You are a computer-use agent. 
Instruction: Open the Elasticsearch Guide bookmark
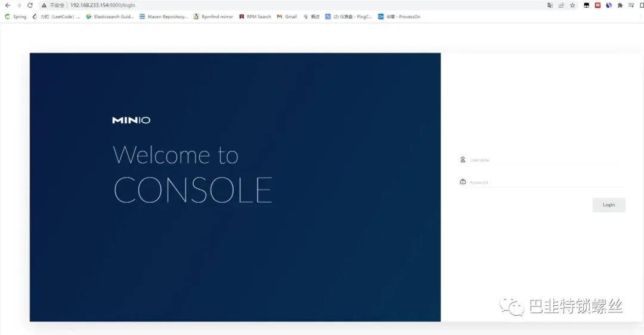click(x=110, y=17)
